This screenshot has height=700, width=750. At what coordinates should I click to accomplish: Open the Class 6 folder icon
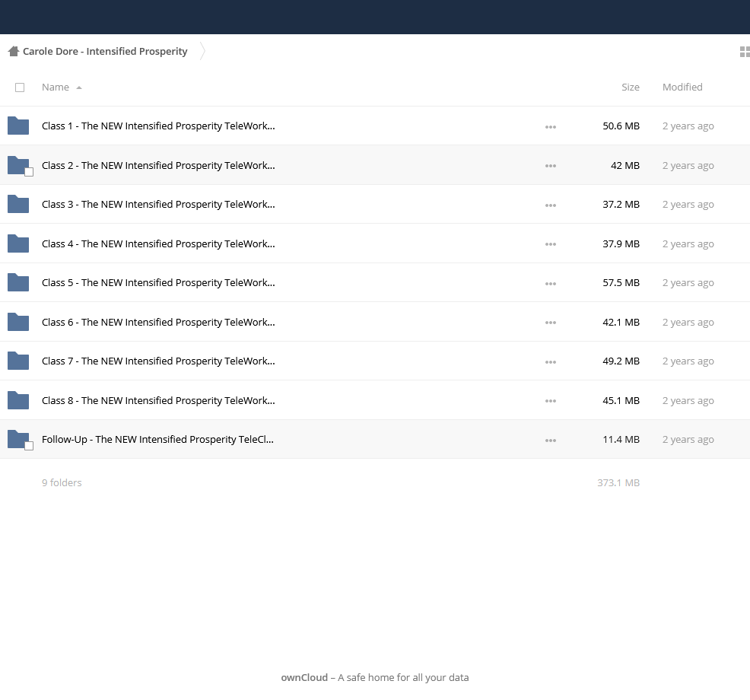[x=18, y=322]
